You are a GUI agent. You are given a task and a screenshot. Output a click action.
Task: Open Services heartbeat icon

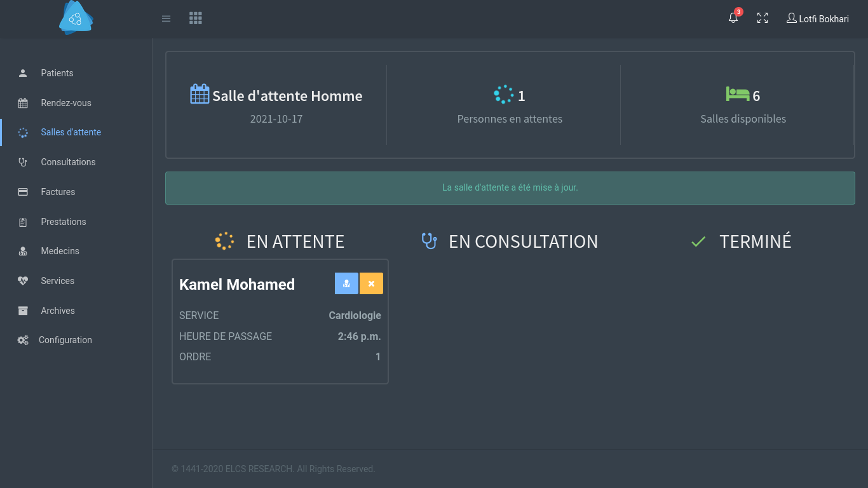tap(23, 281)
